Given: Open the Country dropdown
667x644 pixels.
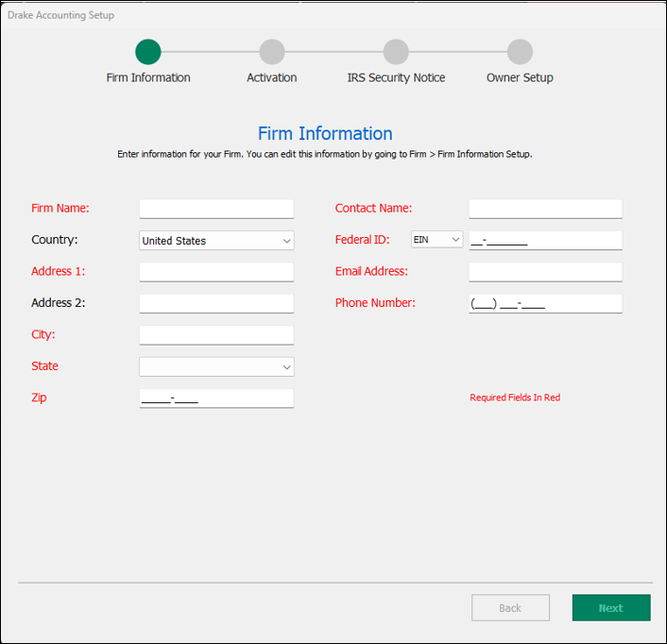Looking at the screenshot, I should pos(216,241).
